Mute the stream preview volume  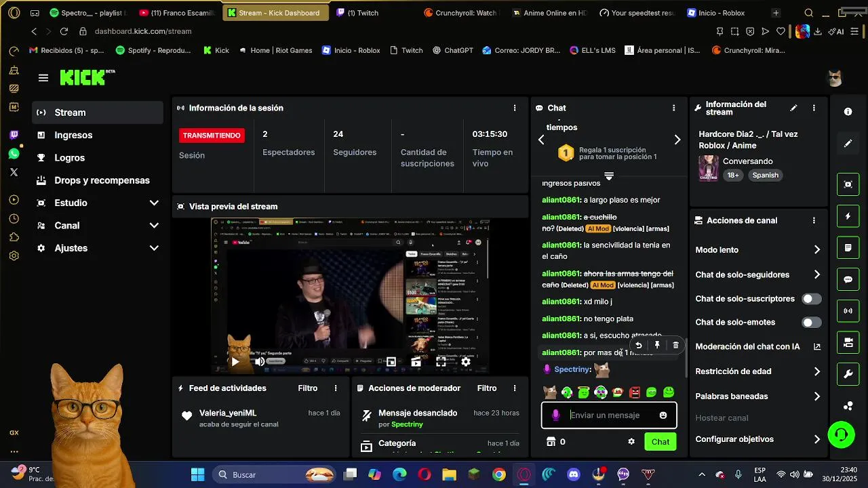pyautogui.click(x=260, y=362)
